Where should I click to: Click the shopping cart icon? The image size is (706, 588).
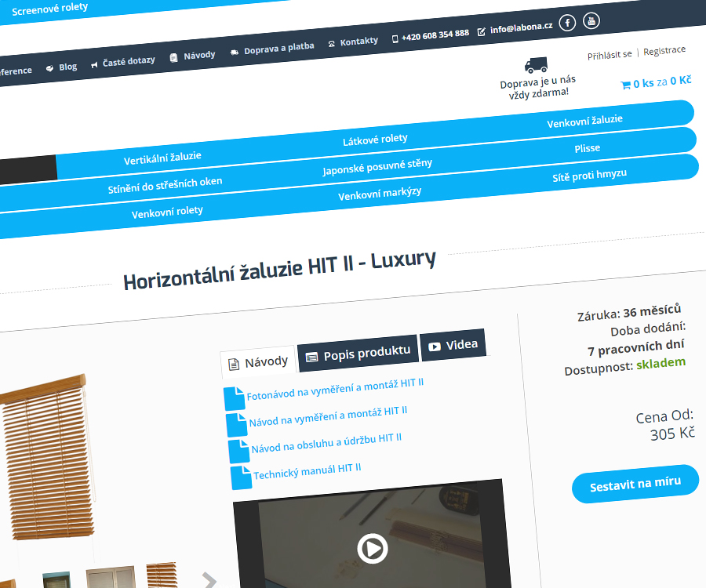625,85
